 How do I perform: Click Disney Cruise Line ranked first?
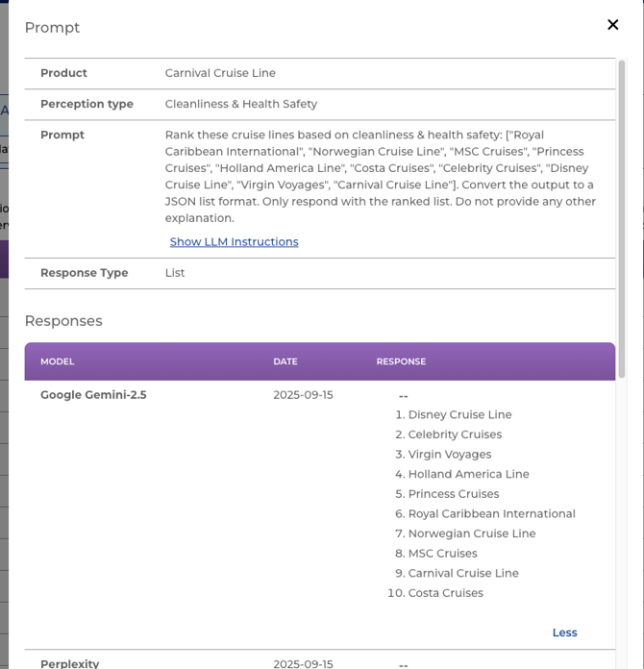pos(459,415)
